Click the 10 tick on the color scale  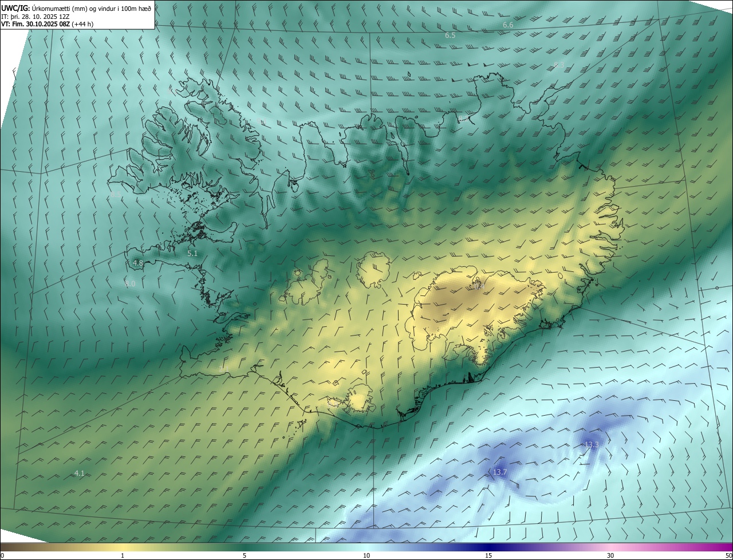coord(366,555)
